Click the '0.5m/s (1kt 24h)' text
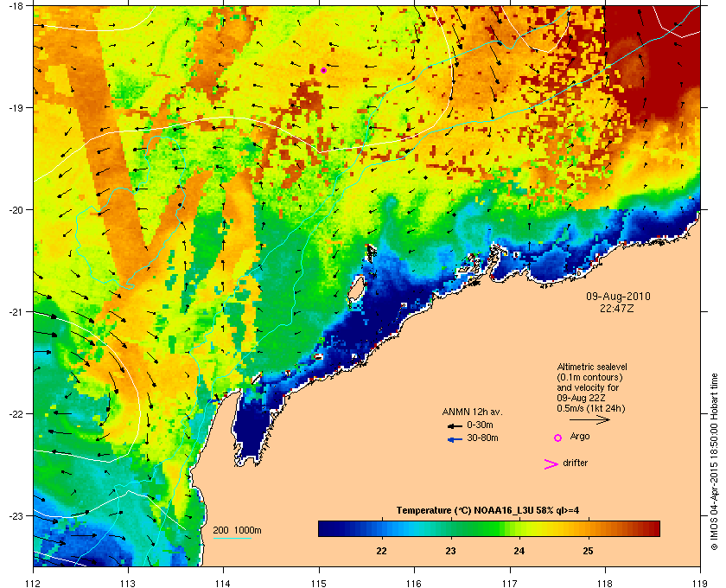 [x=591, y=408]
